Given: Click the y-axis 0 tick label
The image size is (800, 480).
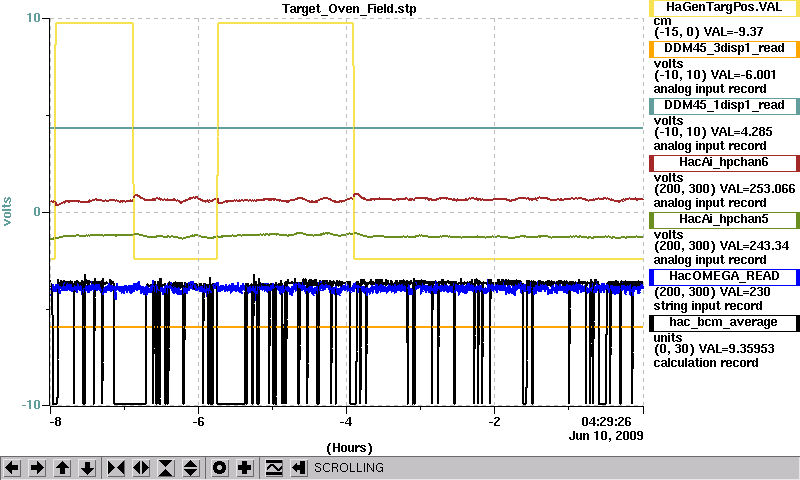Looking at the screenshot, I should click(x=37, y=212).
